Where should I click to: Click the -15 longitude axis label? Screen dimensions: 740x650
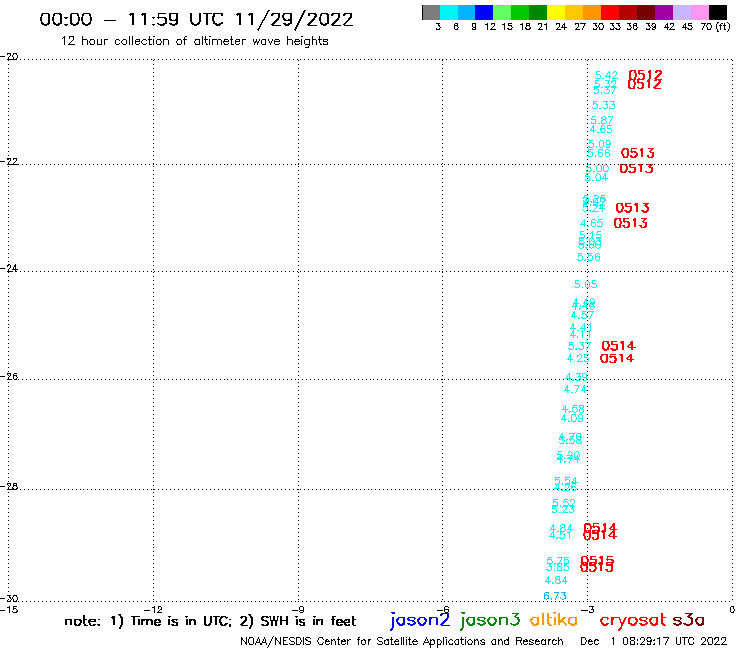click(x=9, y=609)
